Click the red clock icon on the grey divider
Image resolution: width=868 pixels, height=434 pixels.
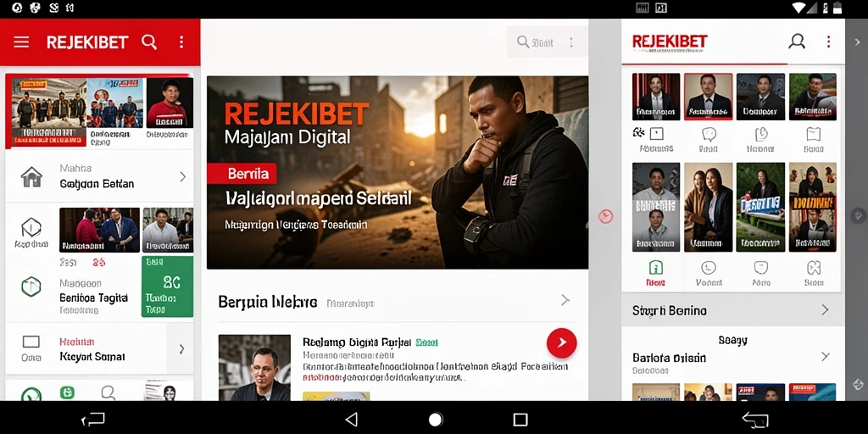605,216
